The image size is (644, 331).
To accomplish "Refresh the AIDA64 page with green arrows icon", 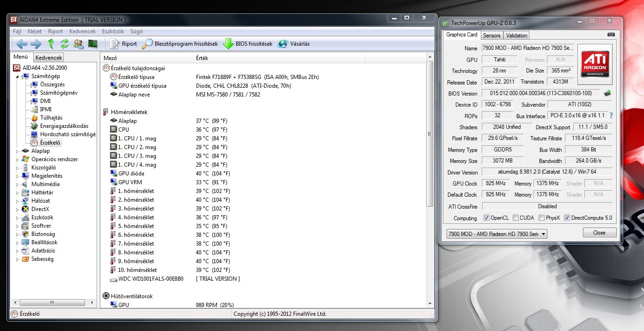I will tap(64, 44).
